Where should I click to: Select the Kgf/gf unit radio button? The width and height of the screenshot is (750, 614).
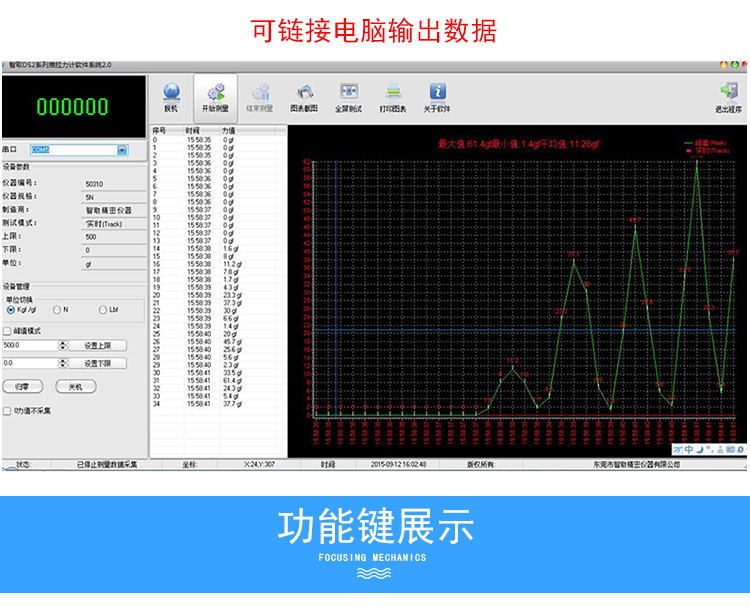coord(10,310)
